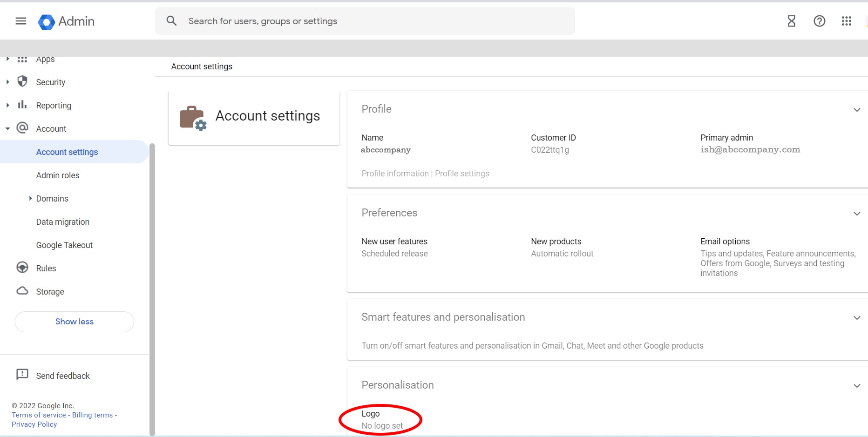Open Privacy Policy link

coord(34,424)
